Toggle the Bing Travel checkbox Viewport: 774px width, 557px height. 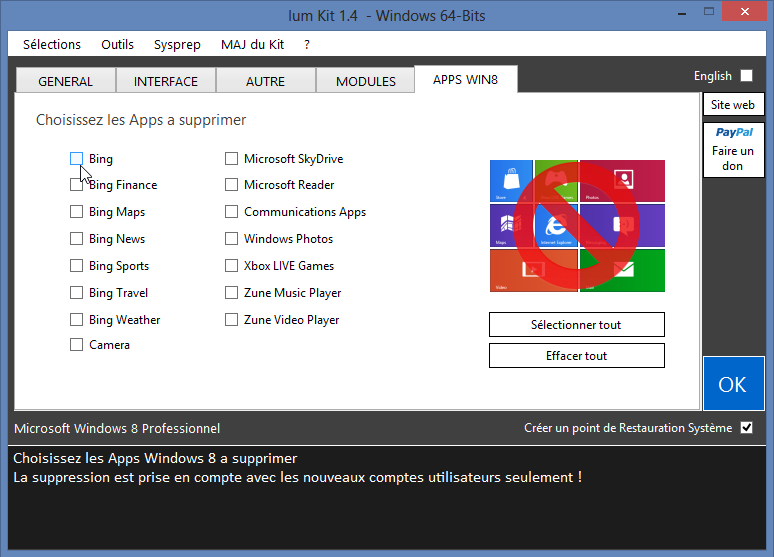click(77, 293)
